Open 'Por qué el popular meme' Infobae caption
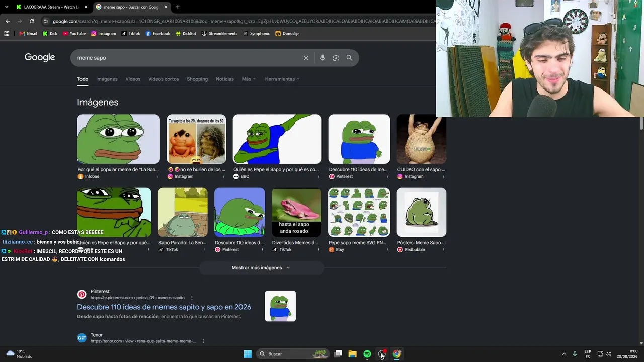The width and height of the screenshot is (644, 362). [118, 170]
